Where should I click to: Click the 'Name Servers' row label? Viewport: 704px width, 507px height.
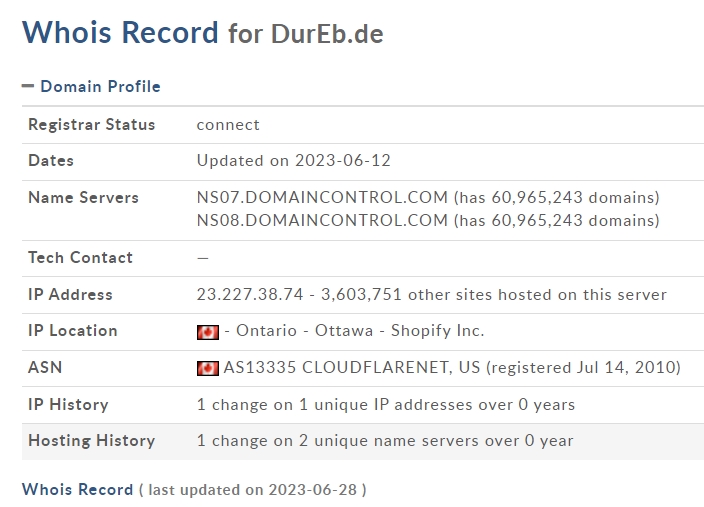[x=83, y=197]
